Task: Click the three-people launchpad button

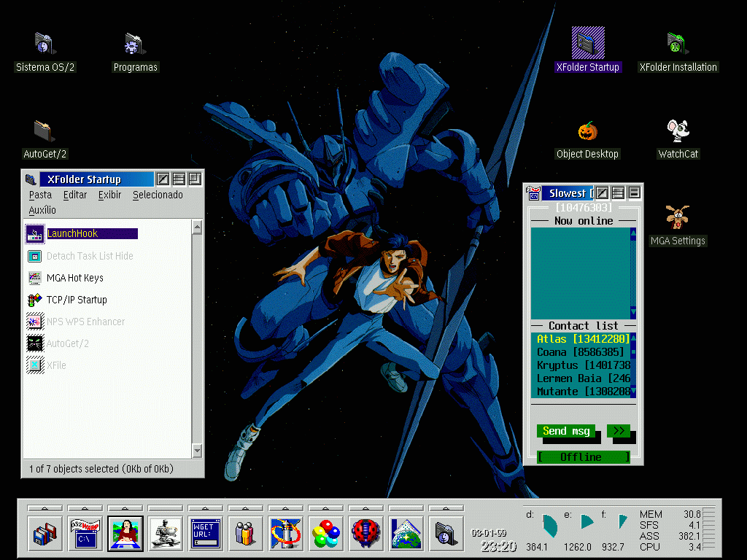Action: coord(245,533)
